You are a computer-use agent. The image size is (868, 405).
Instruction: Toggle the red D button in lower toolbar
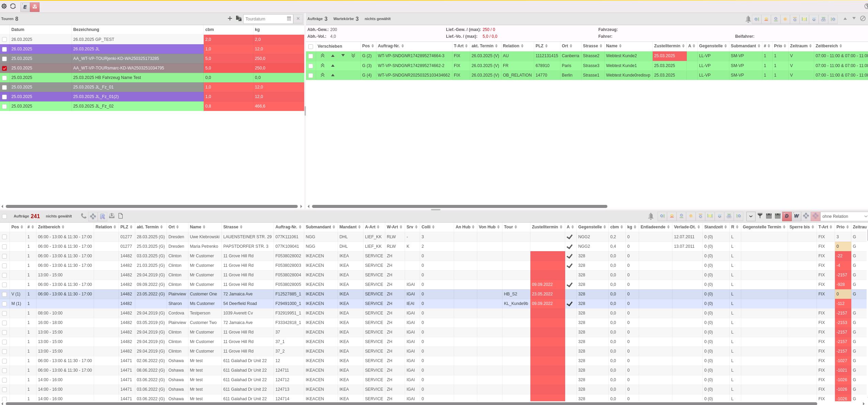787,216
